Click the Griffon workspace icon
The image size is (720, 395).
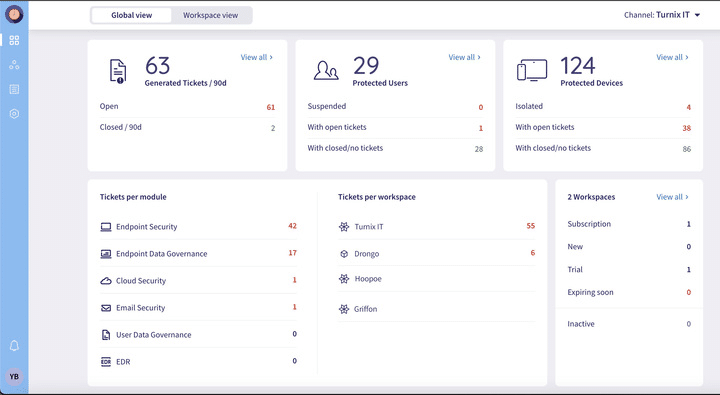coord(344,309)
